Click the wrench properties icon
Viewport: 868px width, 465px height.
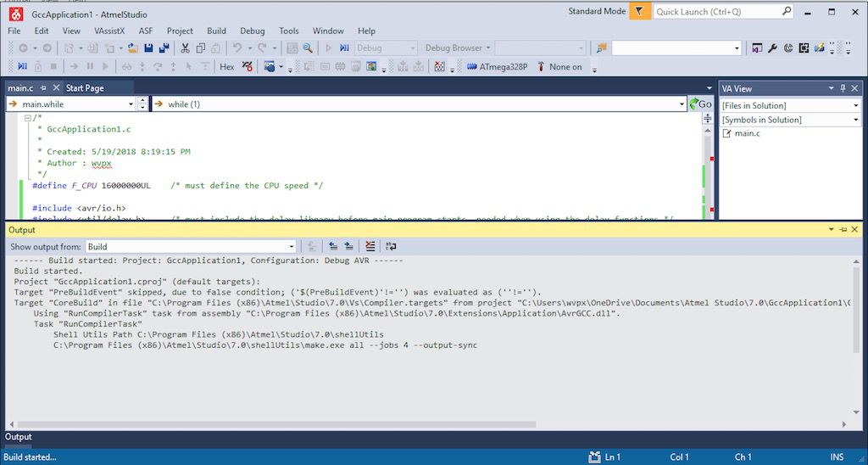[x=773, y=48]
